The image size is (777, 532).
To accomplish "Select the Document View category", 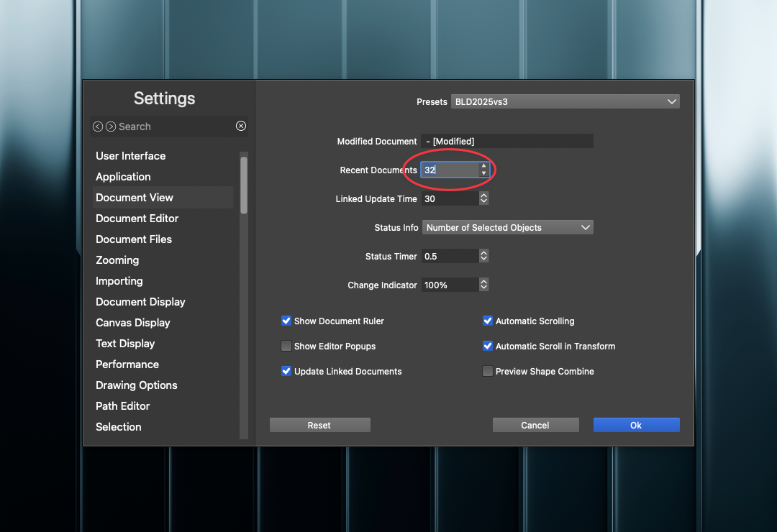I will [x=163, y=198].
